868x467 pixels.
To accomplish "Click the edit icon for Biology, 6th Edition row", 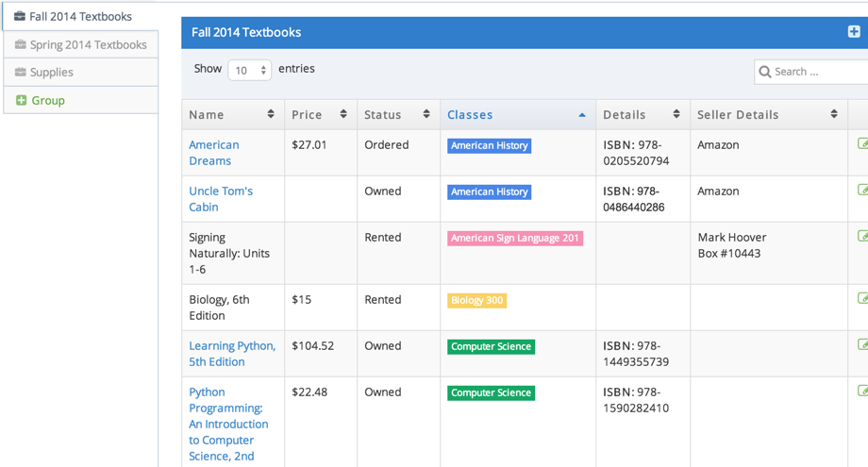I will click(862, 299).
